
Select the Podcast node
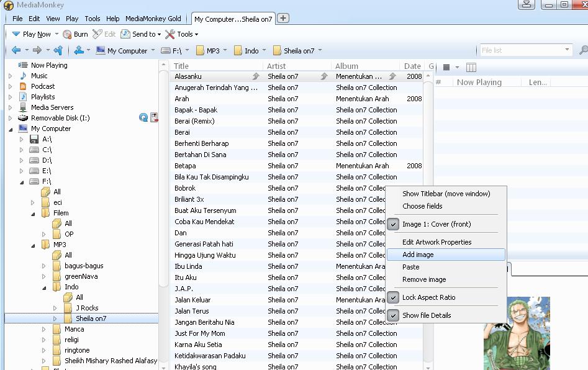[x=43, y=86]
